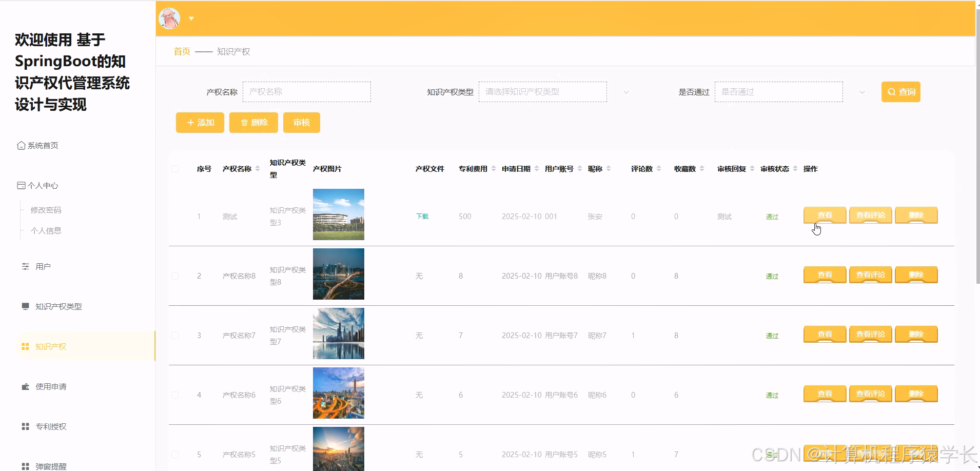Click the 查询 search button
The image size is (980, 471).
tap(900, 91)
